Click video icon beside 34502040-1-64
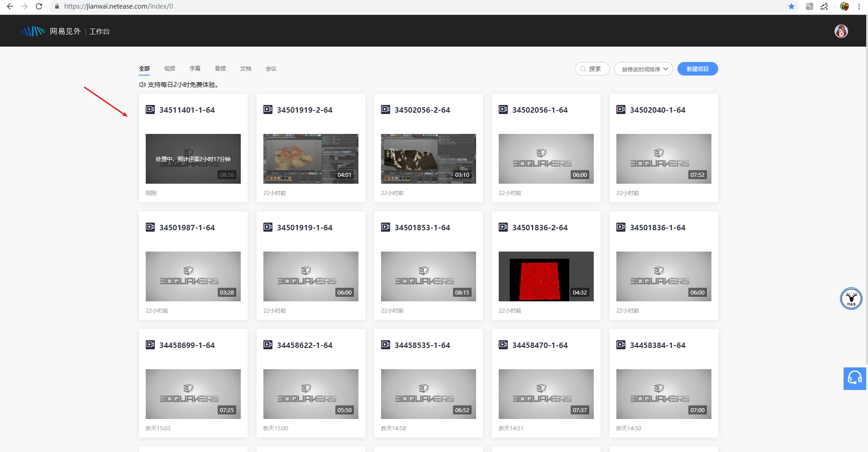The image size is (868, 452). (621, 109)
